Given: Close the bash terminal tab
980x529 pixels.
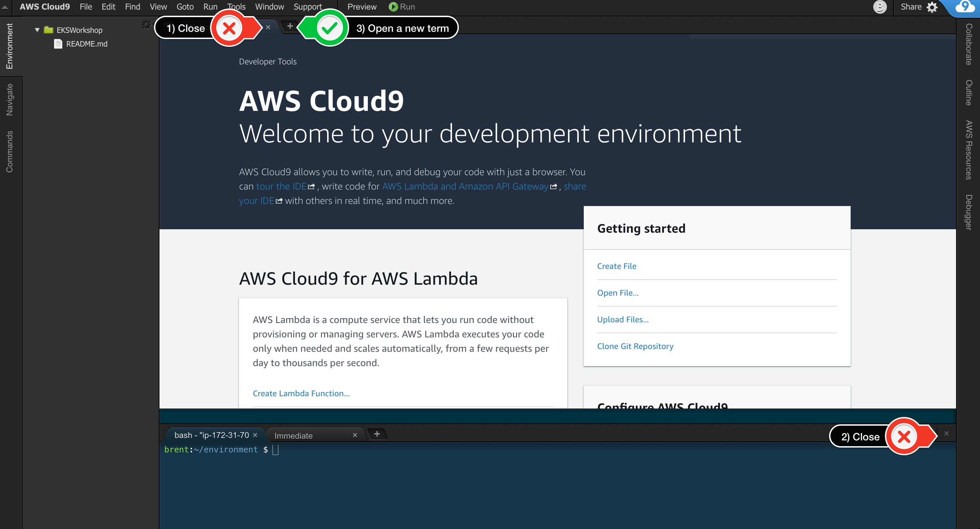Looking at the screenshot, I should (255, 435).
